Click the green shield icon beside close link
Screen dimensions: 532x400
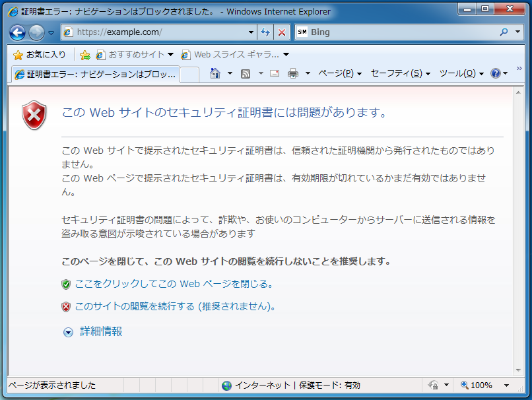pyautogui.click(x=66, y=284)
